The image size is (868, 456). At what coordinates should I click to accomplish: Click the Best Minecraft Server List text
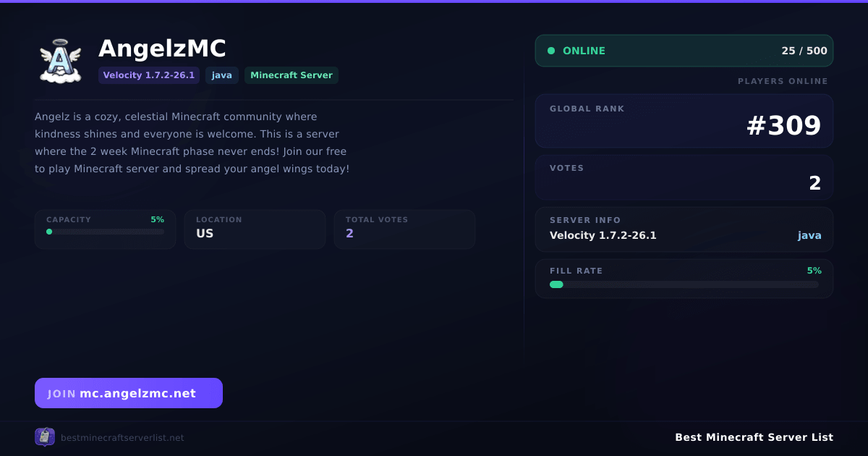[754, 437]
